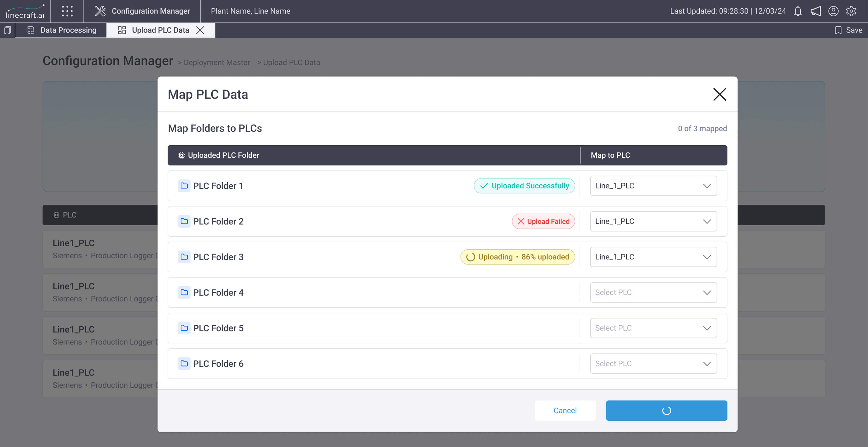Open the settings gear icon
The height and width of the screenshot is (447, 868).
pos(851,11)
